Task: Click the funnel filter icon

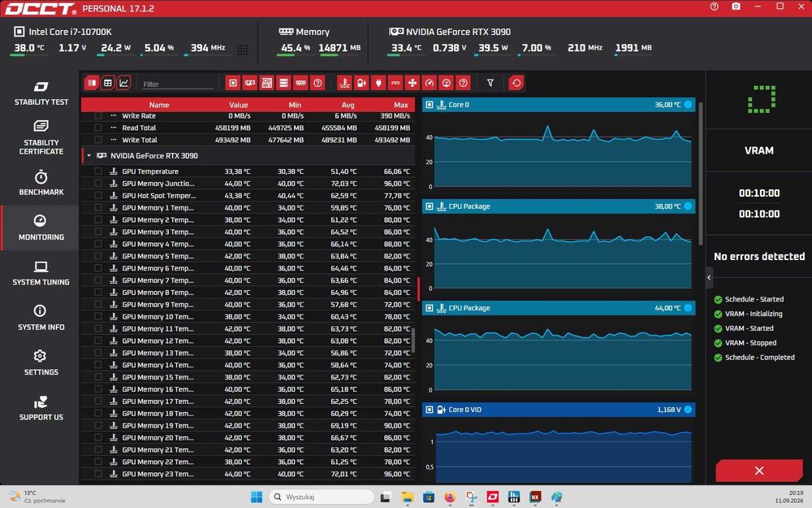Action: pos(490,83)
